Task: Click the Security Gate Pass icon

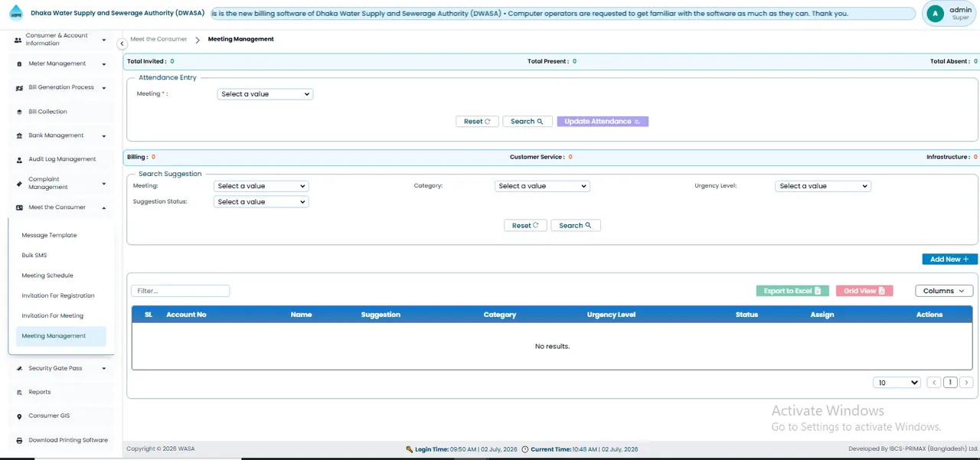Action: (x=19, y=369)
